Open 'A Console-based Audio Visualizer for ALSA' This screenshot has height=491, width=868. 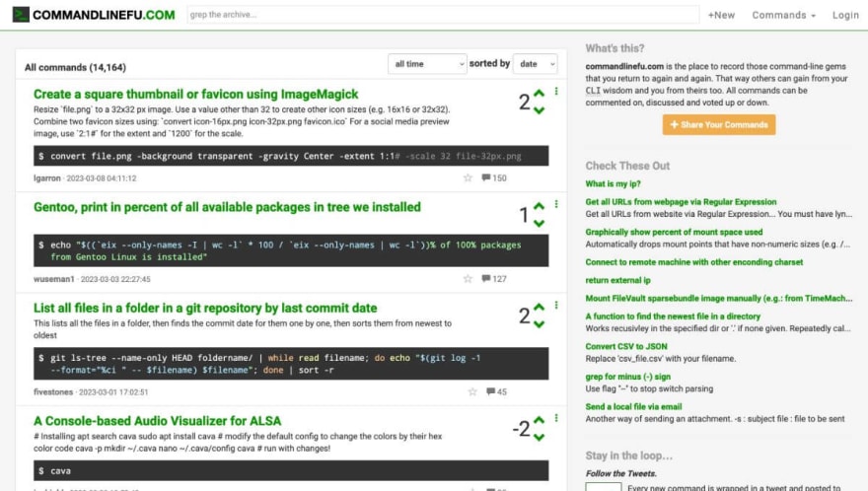tap(157, 421)
